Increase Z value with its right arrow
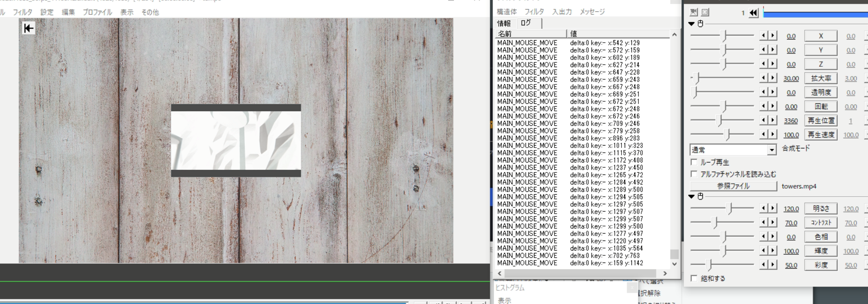868x304 pixels. tap(772, 64)
